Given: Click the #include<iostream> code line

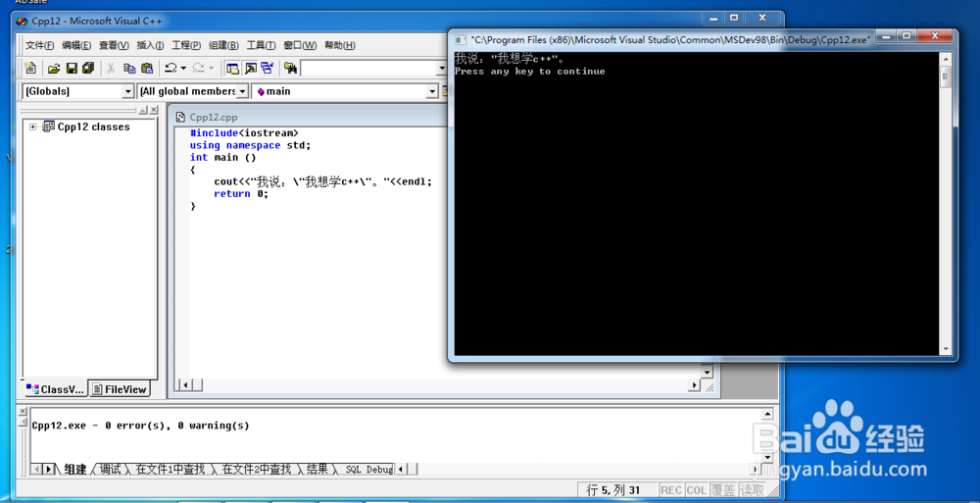Looking at the screenshot, I should [x=244, y=133].
